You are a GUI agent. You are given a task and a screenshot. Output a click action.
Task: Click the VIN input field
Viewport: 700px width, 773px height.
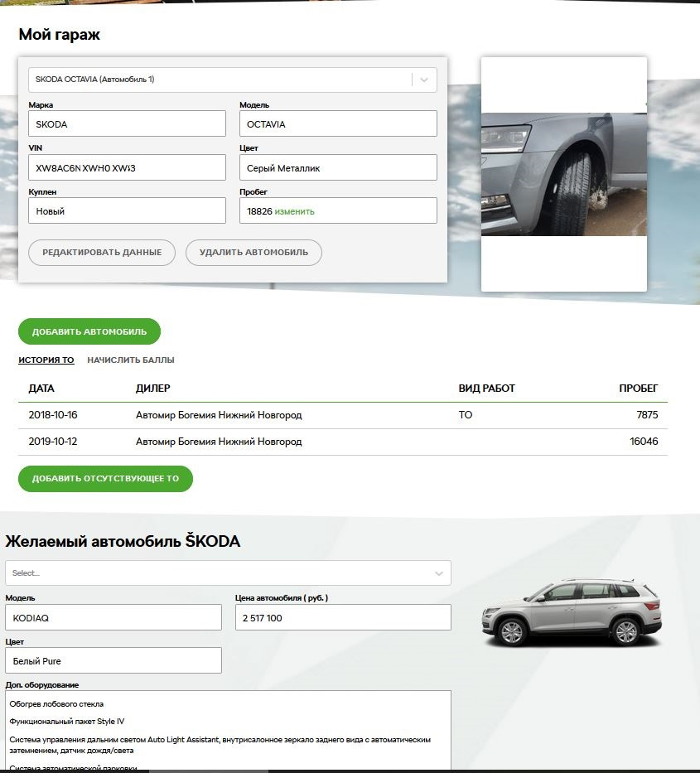[x=128, y=167]
